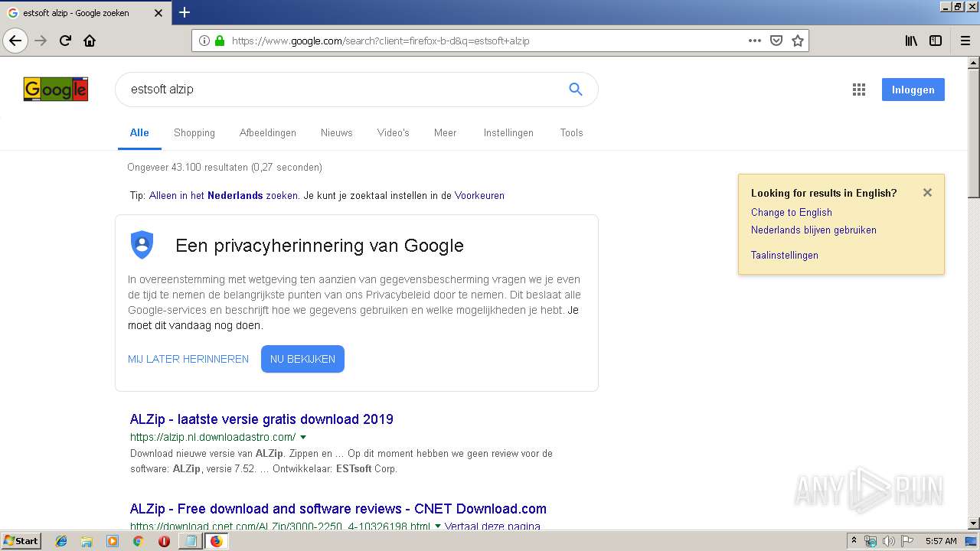
Task: Launch Chrome from the taskbar
Action: click(138, 541)
